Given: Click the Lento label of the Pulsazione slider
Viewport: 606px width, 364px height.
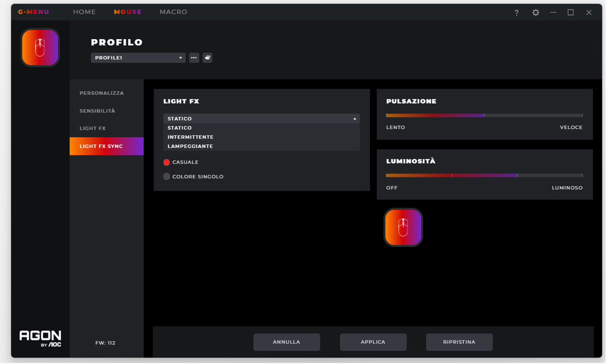Looking at the screenshot, I should pyautogui.click(x=395, y=128).
